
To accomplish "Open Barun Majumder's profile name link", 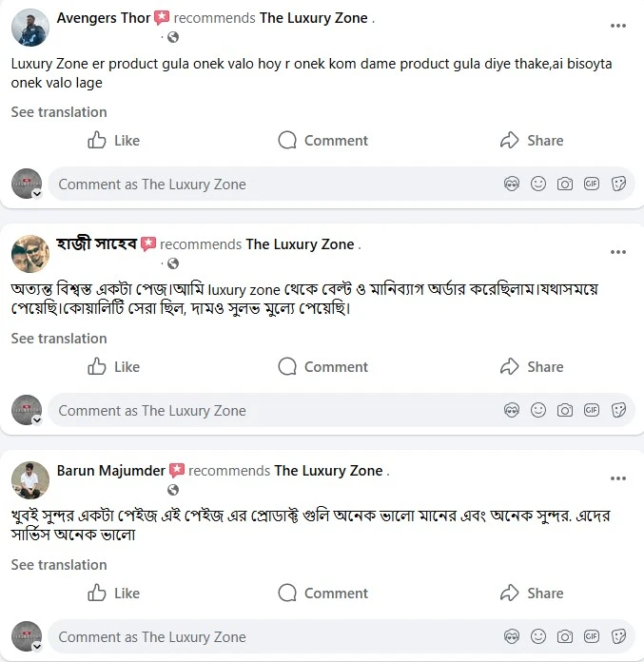I will point(110,471).
